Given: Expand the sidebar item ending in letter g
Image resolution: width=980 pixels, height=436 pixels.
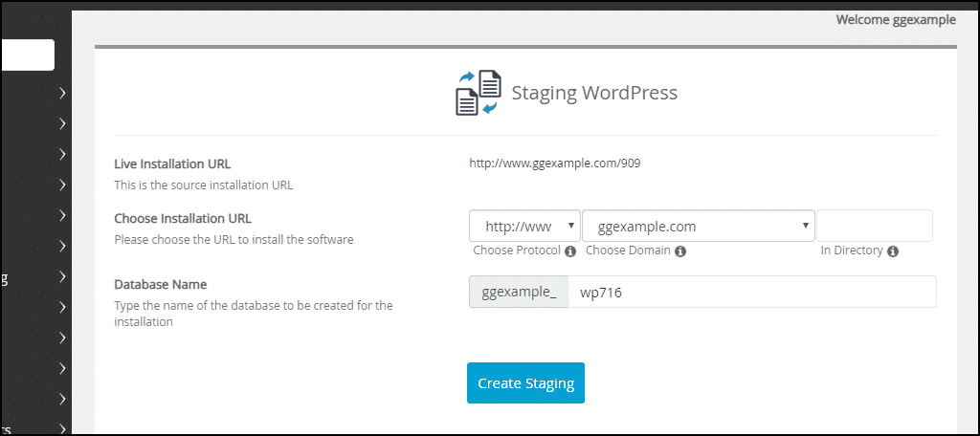Looking at the screenshot, I should click(x=62, y=276).
